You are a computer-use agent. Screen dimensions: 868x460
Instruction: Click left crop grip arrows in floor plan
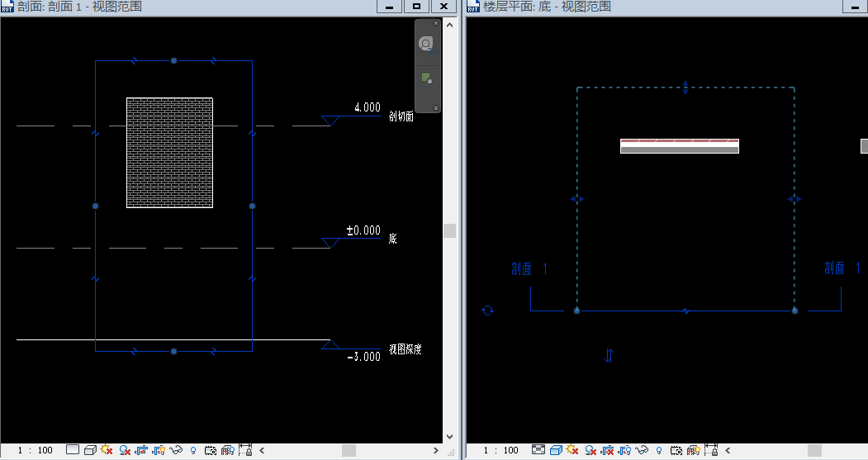(x=576, y=199)
